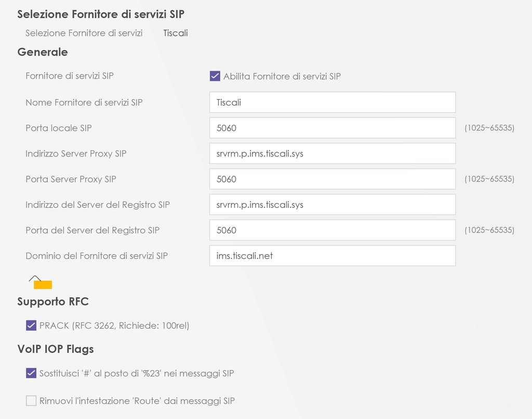Screen dimensions: 532x419
Task: Click the Porta del Server del Registro field
Action: 332,230
